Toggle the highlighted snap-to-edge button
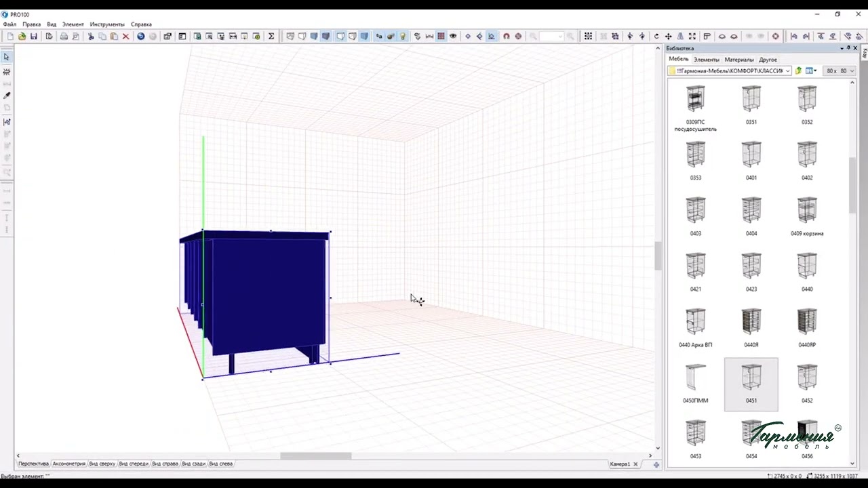The width and height of the screenshot is (868, 488). pos(492,37)
